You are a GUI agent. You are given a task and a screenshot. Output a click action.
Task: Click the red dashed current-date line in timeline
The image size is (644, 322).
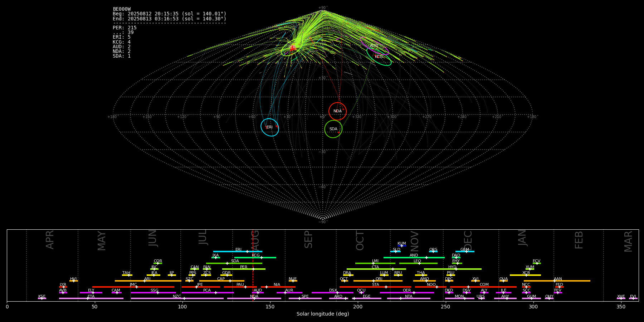[x=253, y=265]
